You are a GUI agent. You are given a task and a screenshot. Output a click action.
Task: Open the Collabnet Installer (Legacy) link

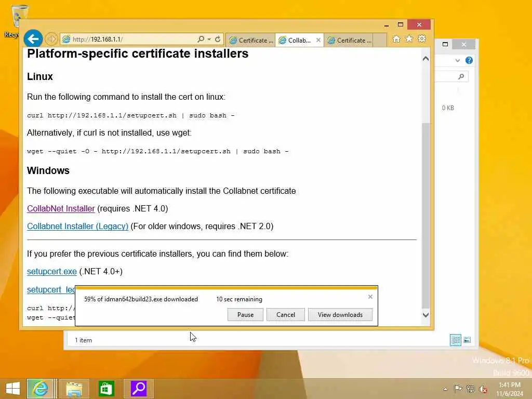(x=78, y=226)
